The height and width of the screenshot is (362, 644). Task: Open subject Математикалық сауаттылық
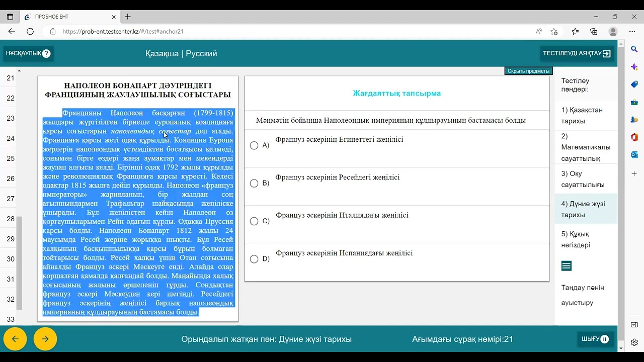pos(586,147)
